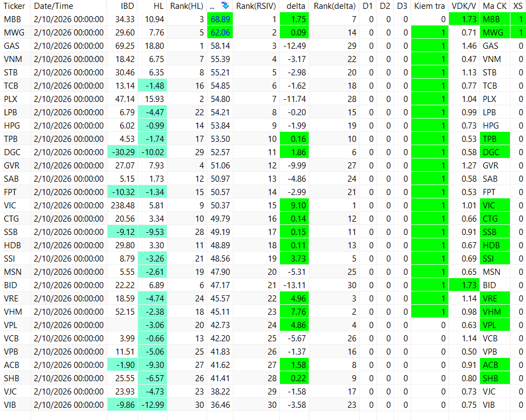Screen dimensions: 526x420
Task: Click XS value 1 in MBB row
Action: 518,19
